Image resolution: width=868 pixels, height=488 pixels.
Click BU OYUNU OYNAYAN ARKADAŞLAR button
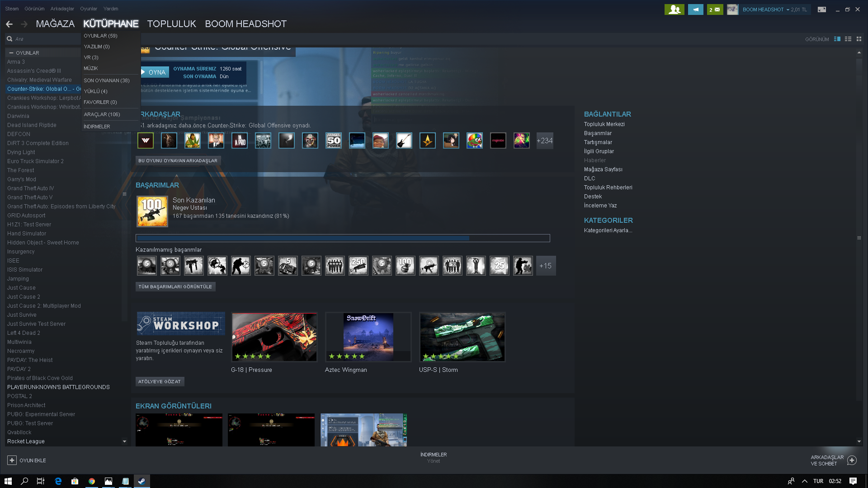178,161
